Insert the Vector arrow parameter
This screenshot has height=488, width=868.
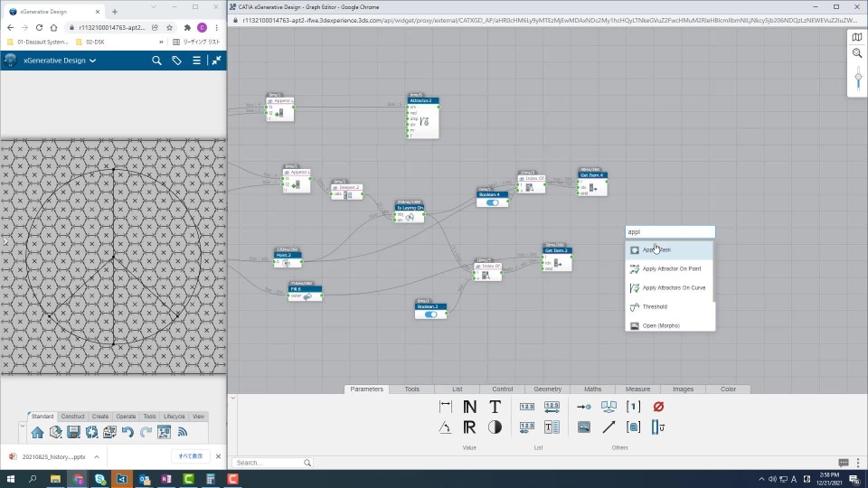point(609,427)
